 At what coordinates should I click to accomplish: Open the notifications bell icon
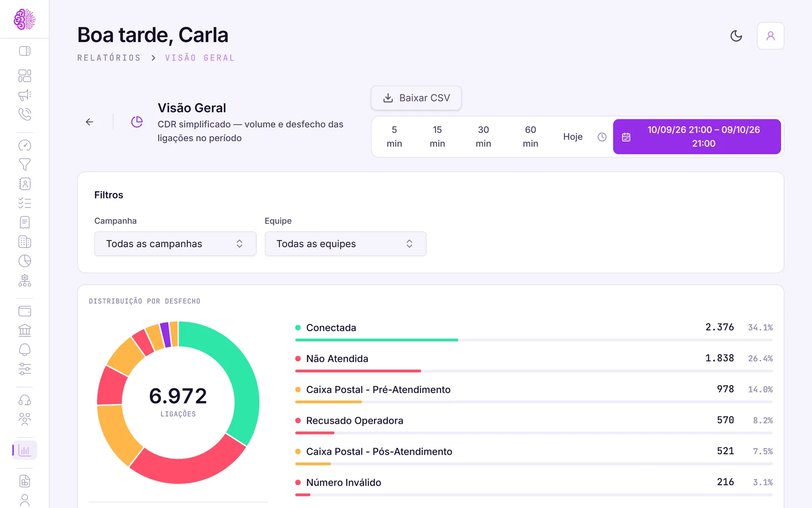(24, 350)
